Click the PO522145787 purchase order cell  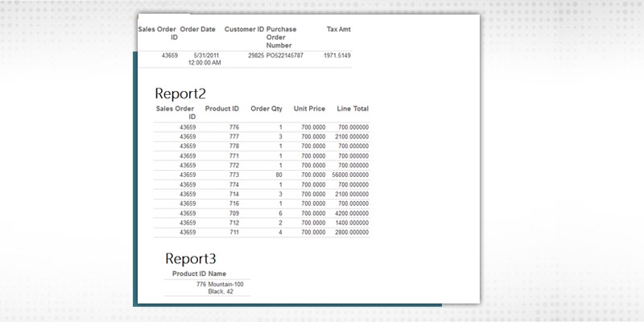pos(285,56)
